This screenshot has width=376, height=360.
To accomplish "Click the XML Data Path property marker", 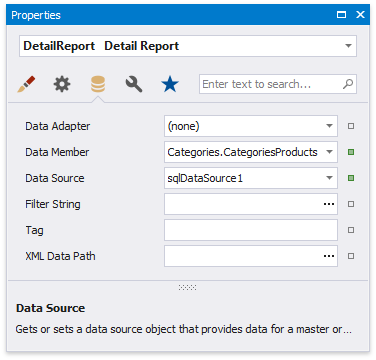I will [x=351, y=256].
